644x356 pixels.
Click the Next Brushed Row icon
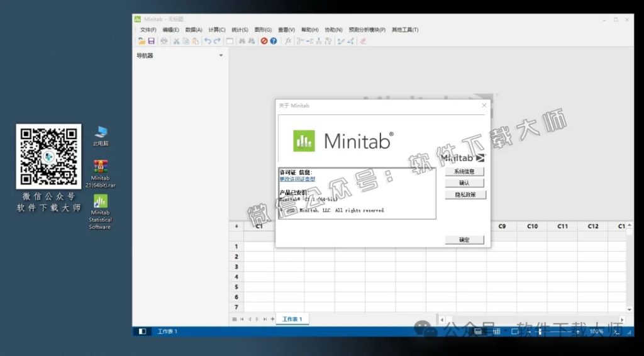tap(350, 41)
